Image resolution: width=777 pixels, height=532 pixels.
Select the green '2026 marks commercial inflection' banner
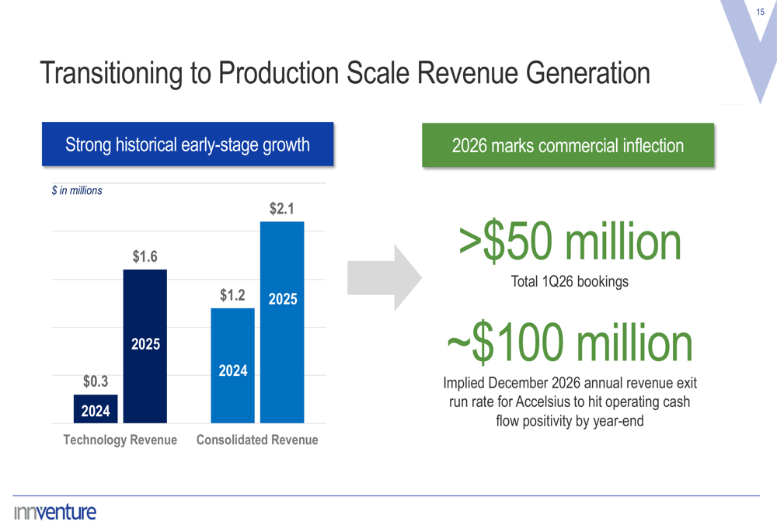point(568,145)
